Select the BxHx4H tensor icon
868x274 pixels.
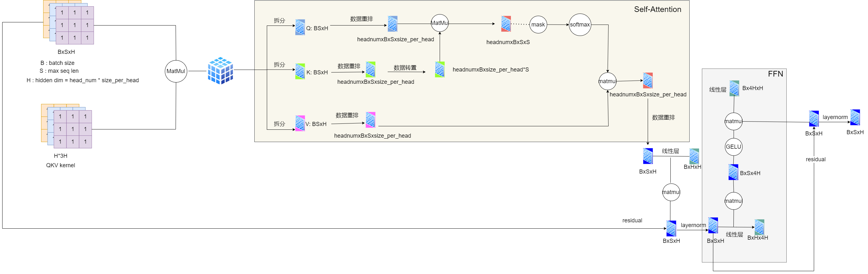point(759,227)
